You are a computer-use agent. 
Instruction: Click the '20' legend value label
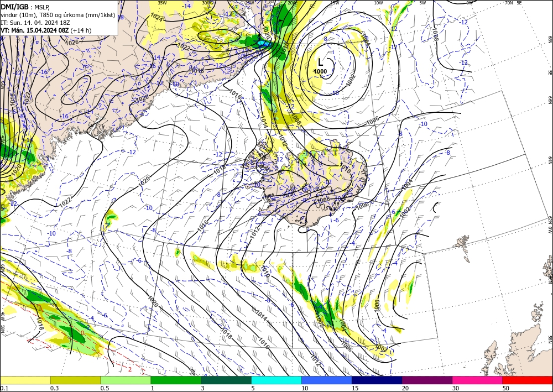pyautogui.click(x=405, y=388)
